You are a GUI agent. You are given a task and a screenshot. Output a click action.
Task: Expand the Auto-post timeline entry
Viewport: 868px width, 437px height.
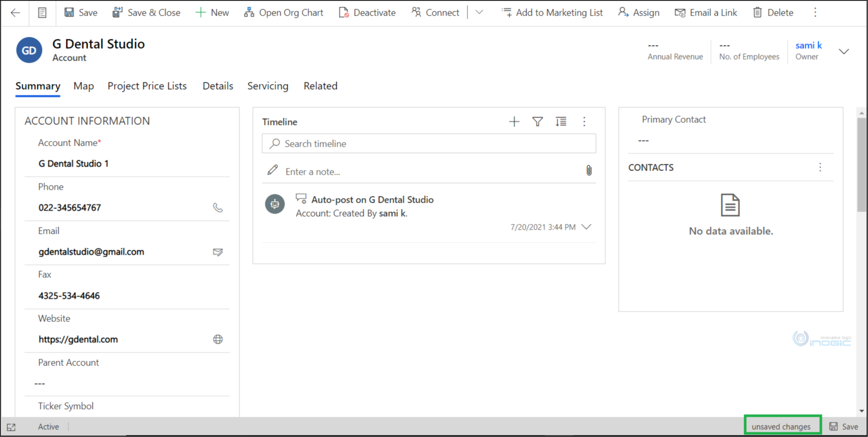point(586,227)
